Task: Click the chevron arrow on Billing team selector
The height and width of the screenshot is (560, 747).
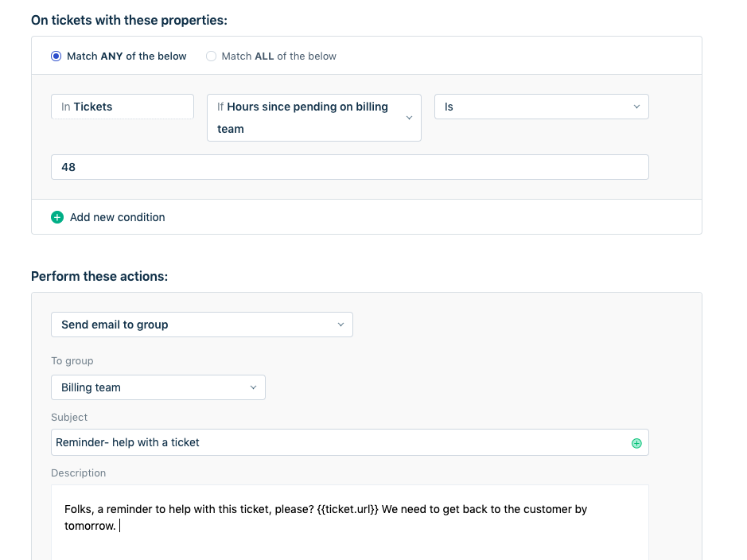Action: [254, 387]
